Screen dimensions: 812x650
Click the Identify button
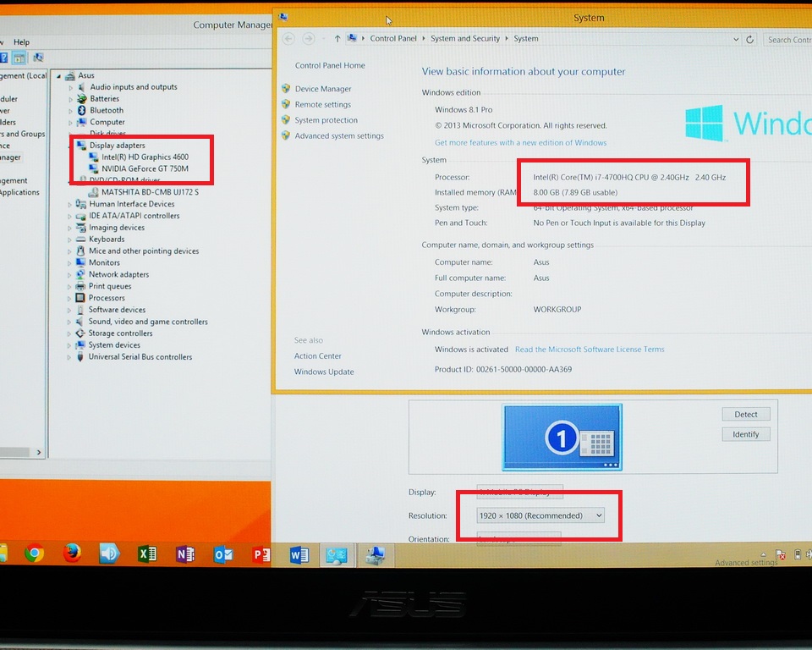pyautogui.click(x=746, y=434)
